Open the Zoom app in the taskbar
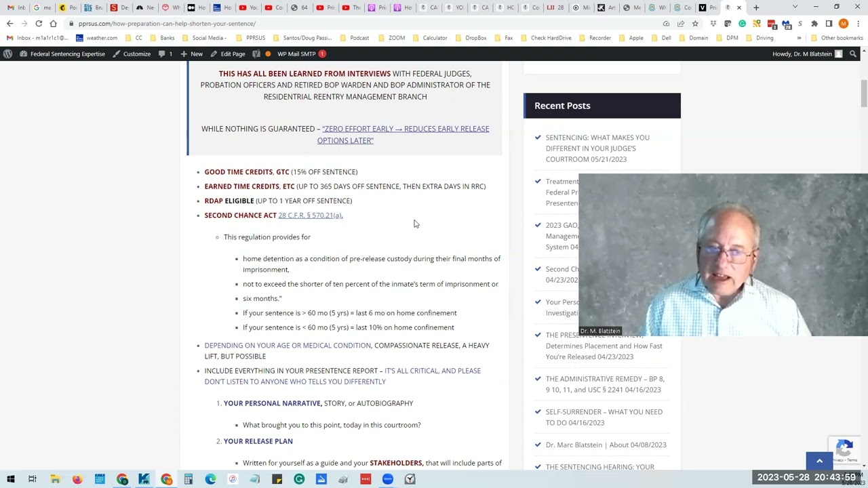Viewport: 868px width, 488px height. pos(388,479)
